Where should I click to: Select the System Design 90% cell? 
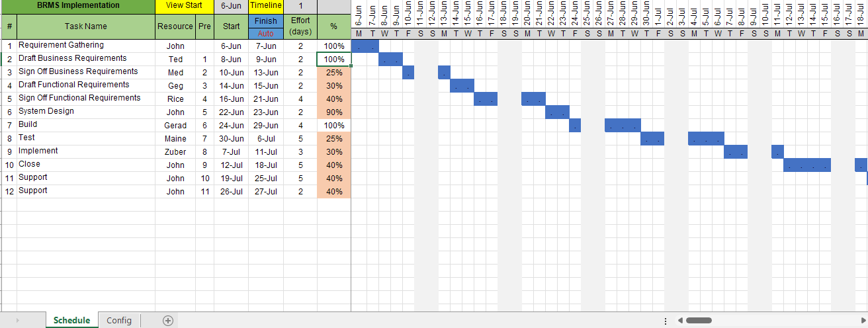(334, 112)
